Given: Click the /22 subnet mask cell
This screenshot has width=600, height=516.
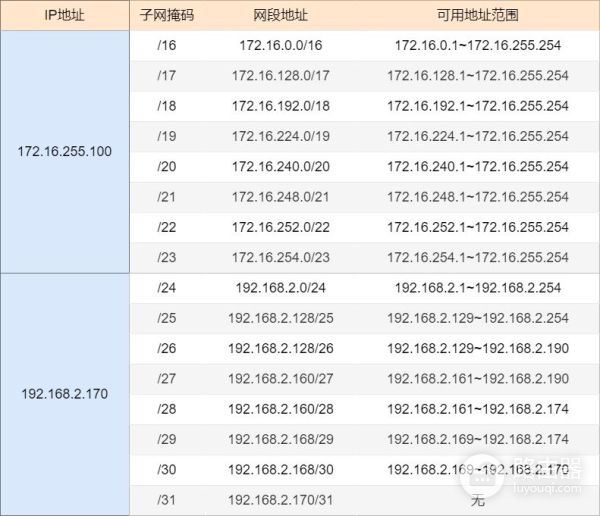Looking at the screenshot, I should [x=166, y=227].
